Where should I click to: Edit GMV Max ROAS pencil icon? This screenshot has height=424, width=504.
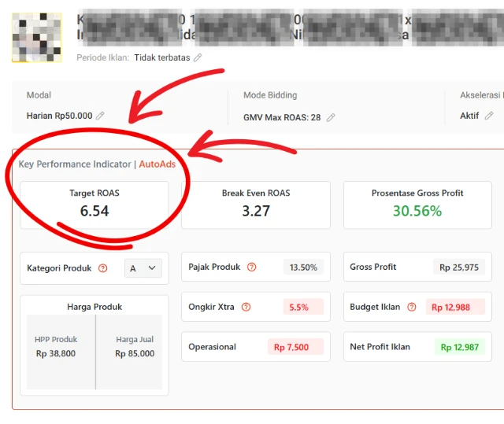click(x=331, y=117)
